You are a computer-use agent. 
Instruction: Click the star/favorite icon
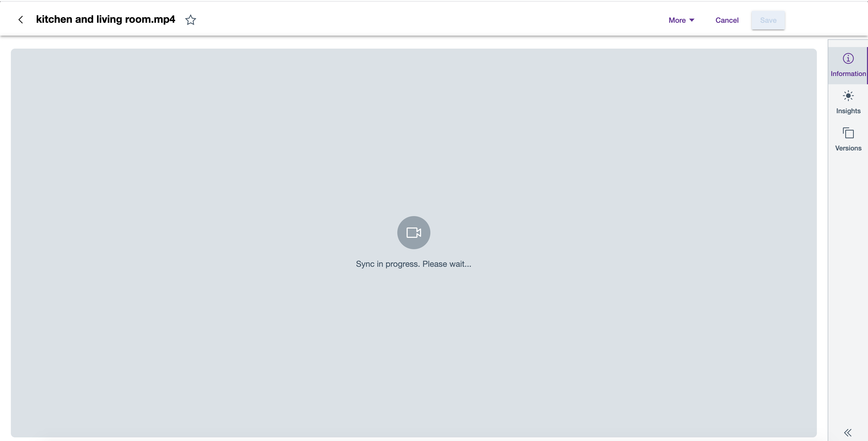190,20
